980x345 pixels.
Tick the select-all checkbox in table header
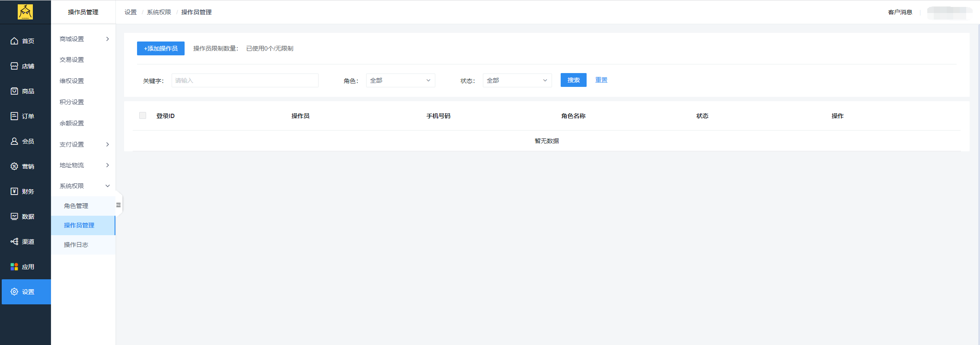tap(143, 115)
